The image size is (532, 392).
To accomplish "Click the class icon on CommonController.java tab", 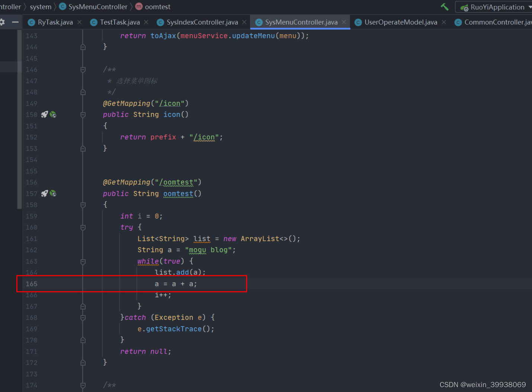I will click(x=458, y=23).
